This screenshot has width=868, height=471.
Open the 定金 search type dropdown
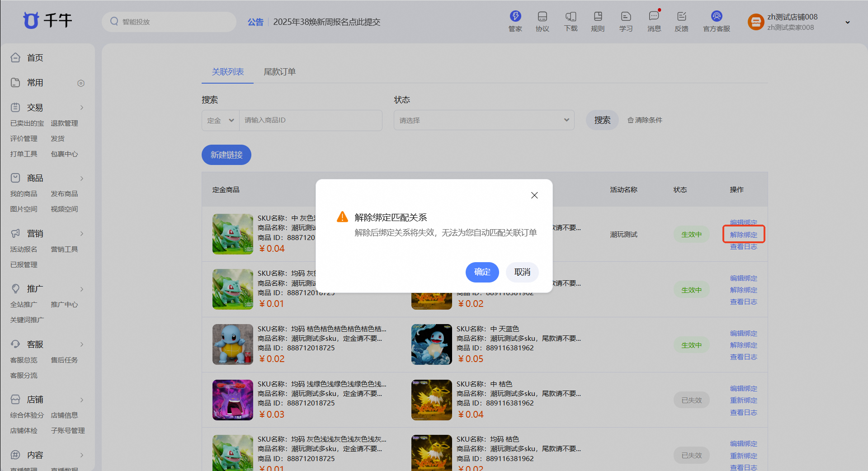pos(221,120)
